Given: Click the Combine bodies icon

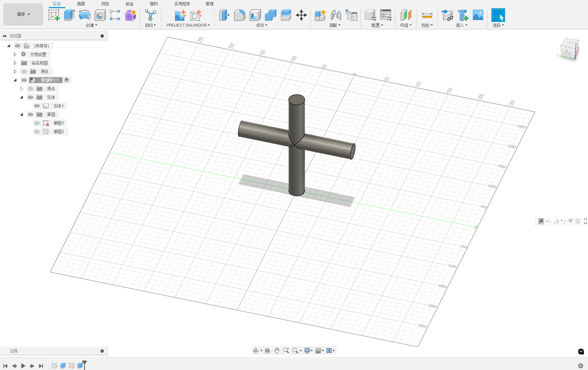Looking at the screenshot, I should point(270,15).
